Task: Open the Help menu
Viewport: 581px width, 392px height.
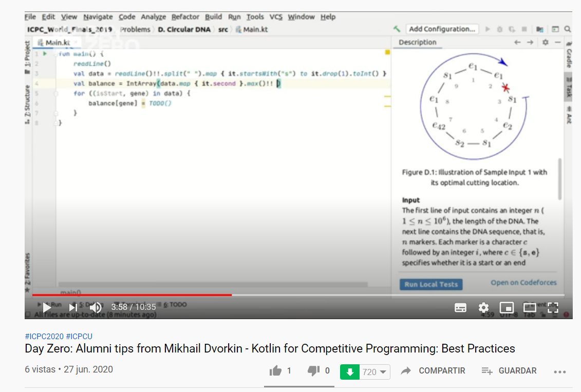Action: (328, 16)
